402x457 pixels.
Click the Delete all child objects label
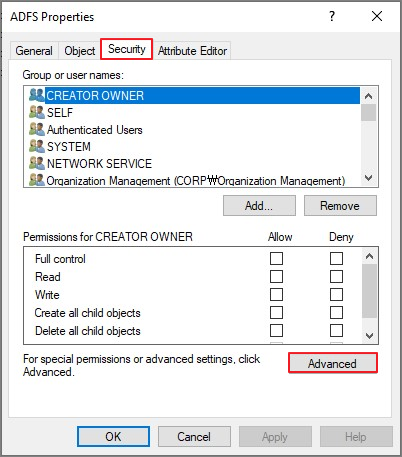[x=88, y=331]
